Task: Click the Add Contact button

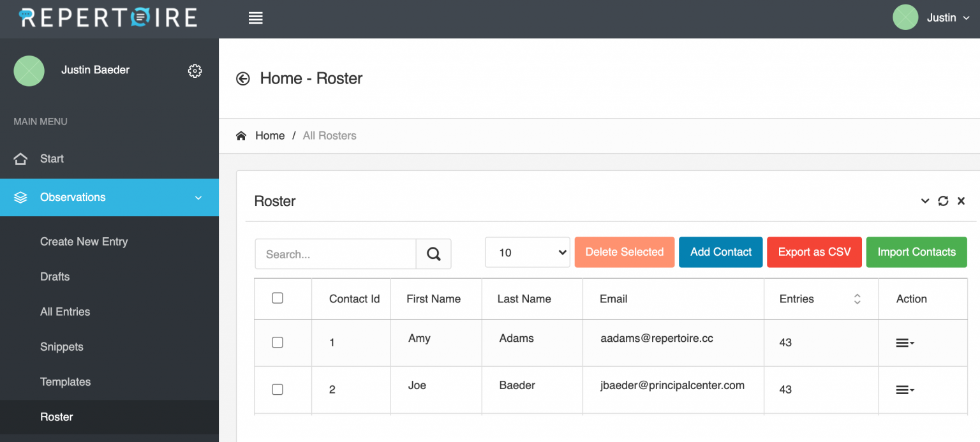Action: pos(720,252)
